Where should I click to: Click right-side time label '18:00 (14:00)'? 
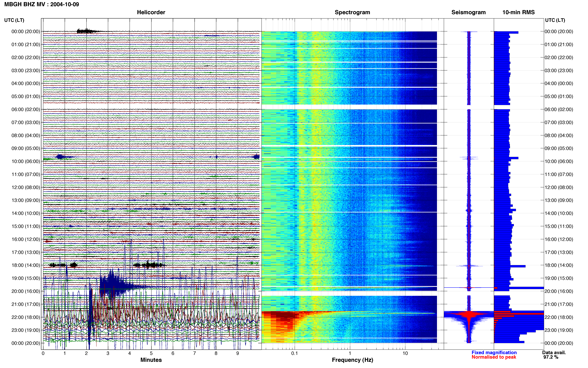(x=559, y=265)
